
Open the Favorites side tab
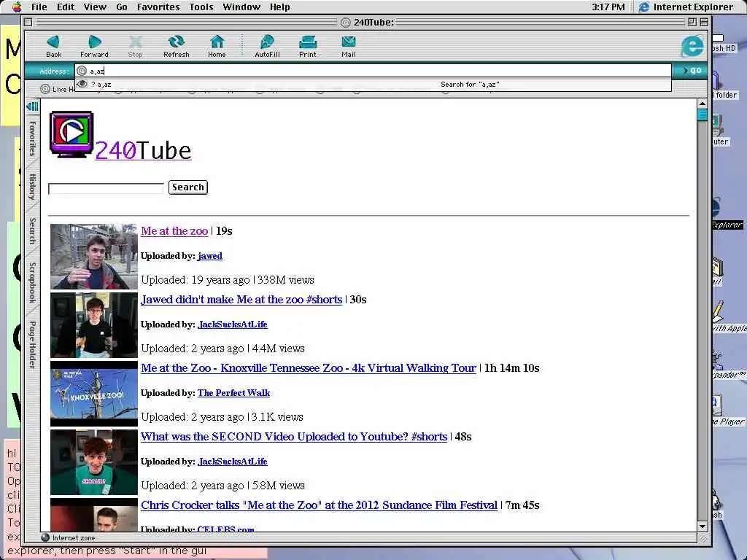32,138
